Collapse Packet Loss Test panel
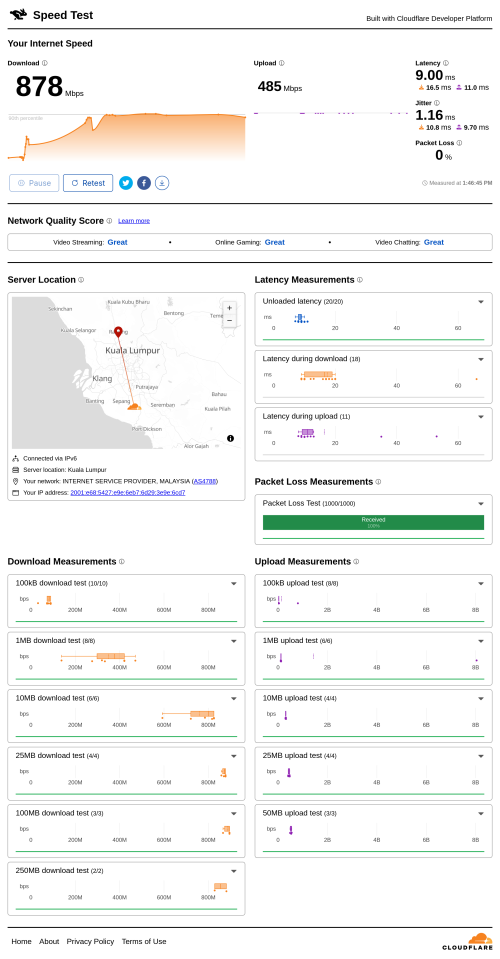This screenshot has height=959, width=500. click(x=481, y=504)
